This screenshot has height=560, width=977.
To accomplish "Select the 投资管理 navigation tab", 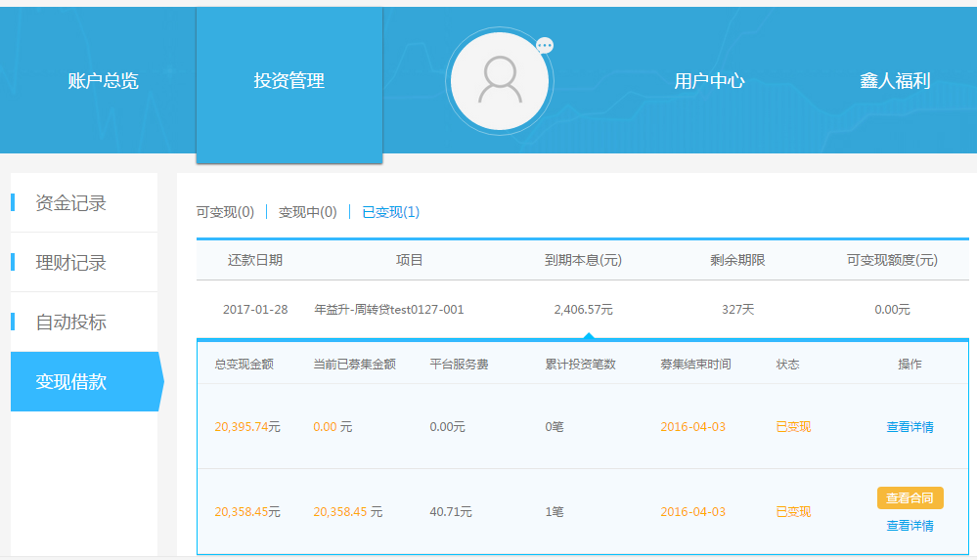I will click(289, 81).
